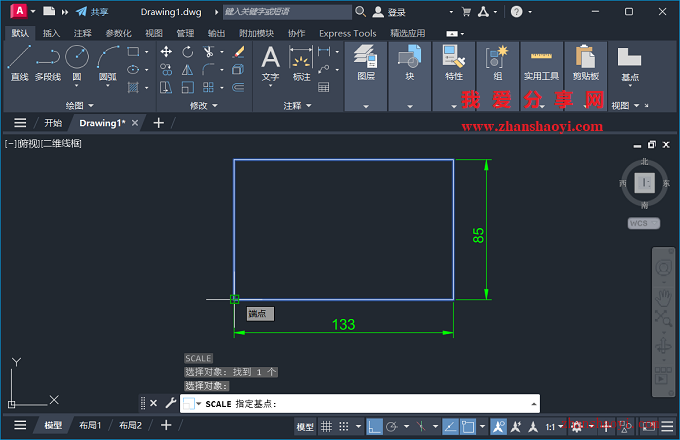The height and width of the screenshot is (440, 680).
Task: Open the annotation scale 1:1 dropdown
Action: point(554,427)
